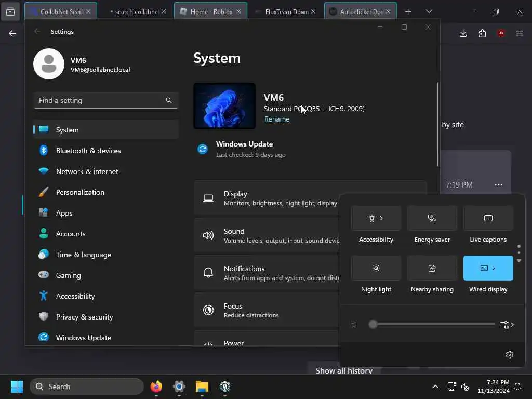Toggle Live captions quick setting
This screenshot has width=532, height=399.
pyautogui.click(x=488, y=218)
